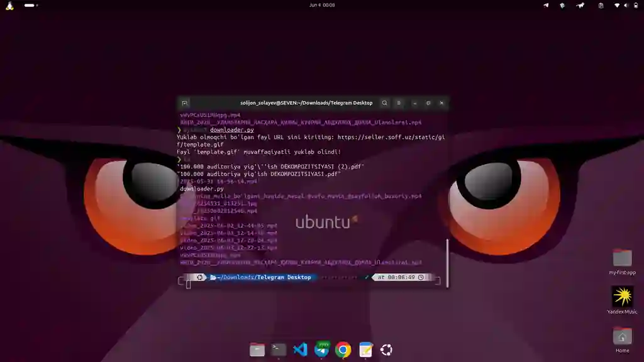This screenshot has height=362, width=644.
Task: Open the Home folder on desktop
Action: [x=622, y=340]
